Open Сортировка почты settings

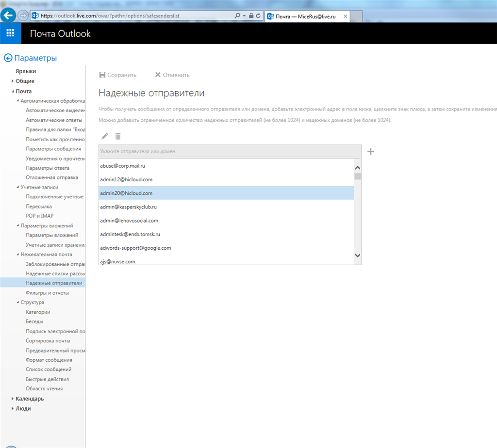tap(48, 341)
